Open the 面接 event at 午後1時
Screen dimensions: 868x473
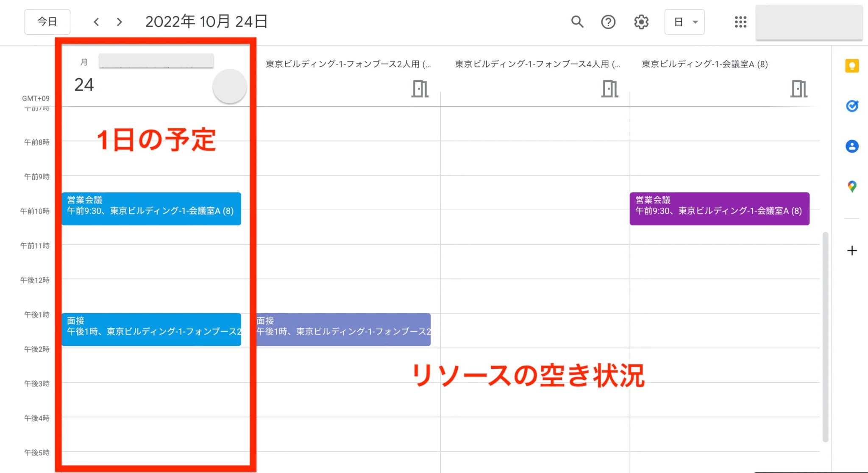click(x=151, y=330)
